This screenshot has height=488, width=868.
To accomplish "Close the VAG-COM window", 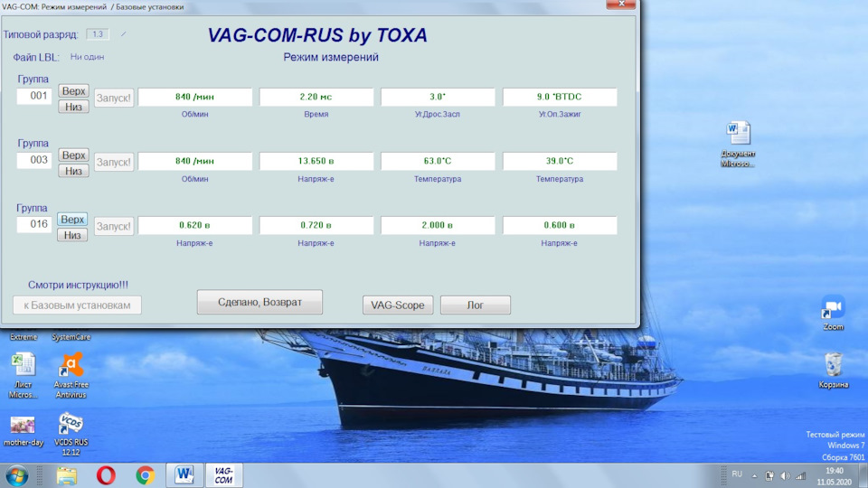I will click(x=621, y=4).
